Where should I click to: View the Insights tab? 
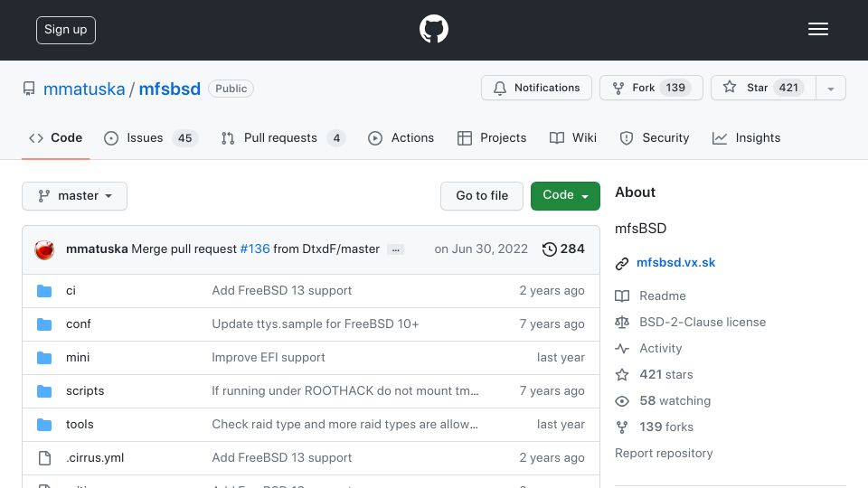tap(746, 137)
